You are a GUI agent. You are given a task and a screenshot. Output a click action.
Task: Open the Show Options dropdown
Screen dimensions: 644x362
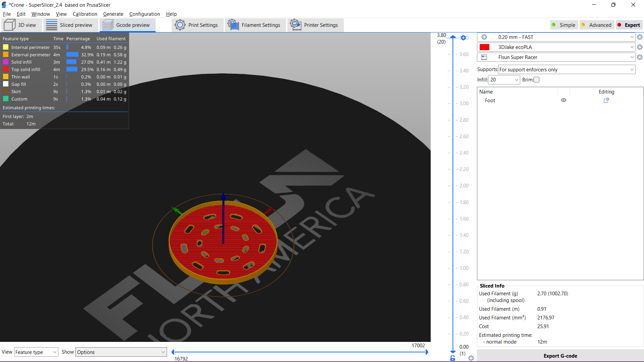click(x=121, y=352)
